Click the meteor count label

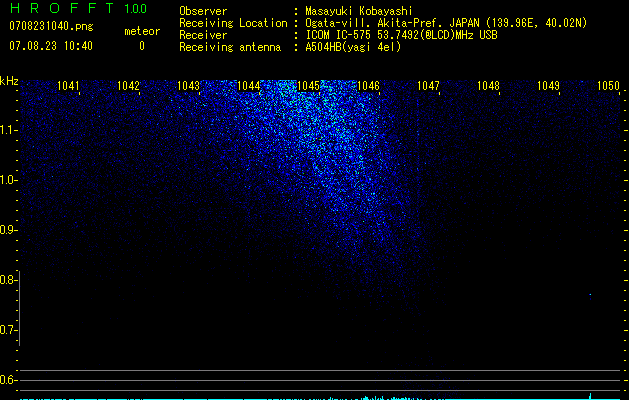pyautogui.click(x=142, y=31)
